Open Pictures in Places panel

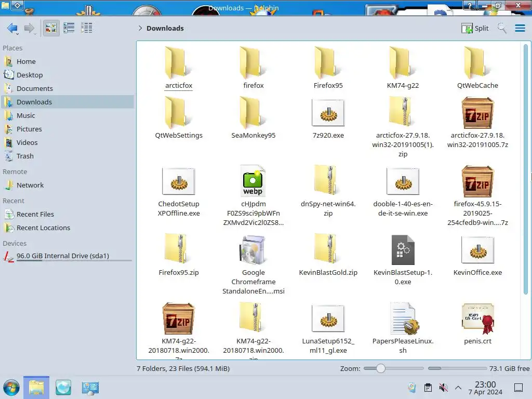(67, 129)
